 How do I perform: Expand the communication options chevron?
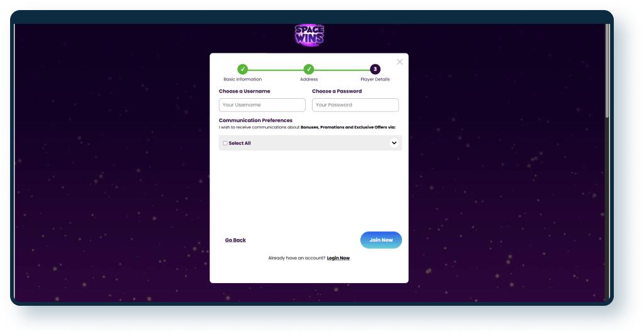tap(394, 143)
